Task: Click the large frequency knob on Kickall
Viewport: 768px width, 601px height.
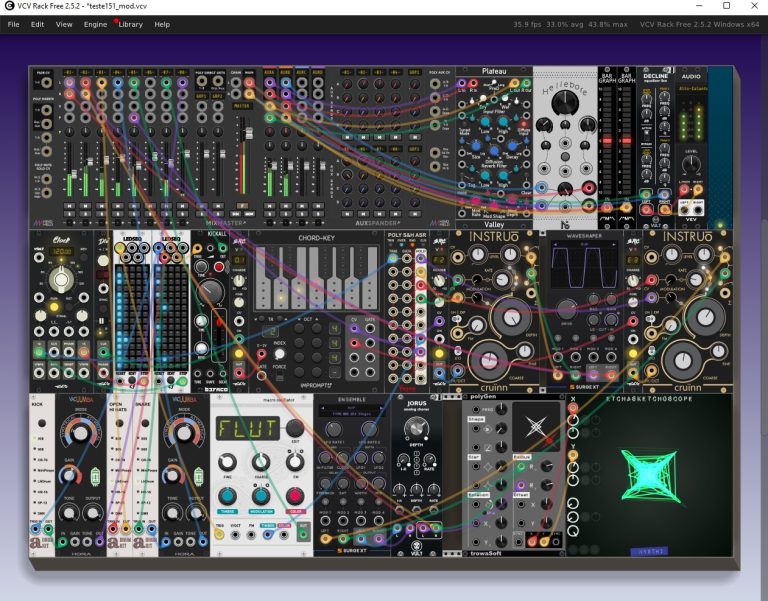Action: click(x=211, y=292)
